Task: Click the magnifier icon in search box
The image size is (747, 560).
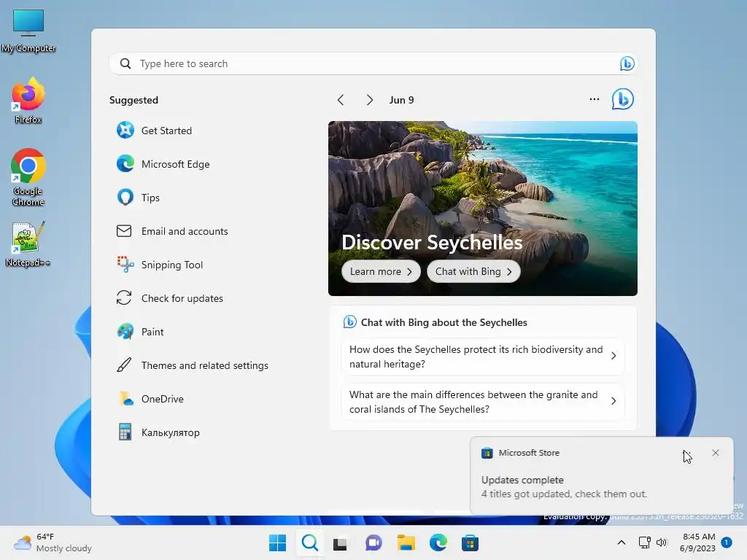Action: [x=125, y=63]
